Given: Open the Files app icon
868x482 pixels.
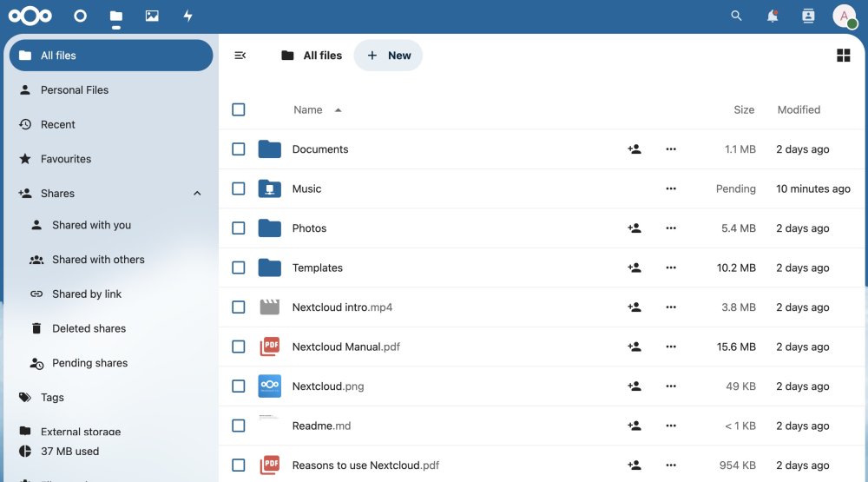Looking at the screenshot, I should [116, 16].
